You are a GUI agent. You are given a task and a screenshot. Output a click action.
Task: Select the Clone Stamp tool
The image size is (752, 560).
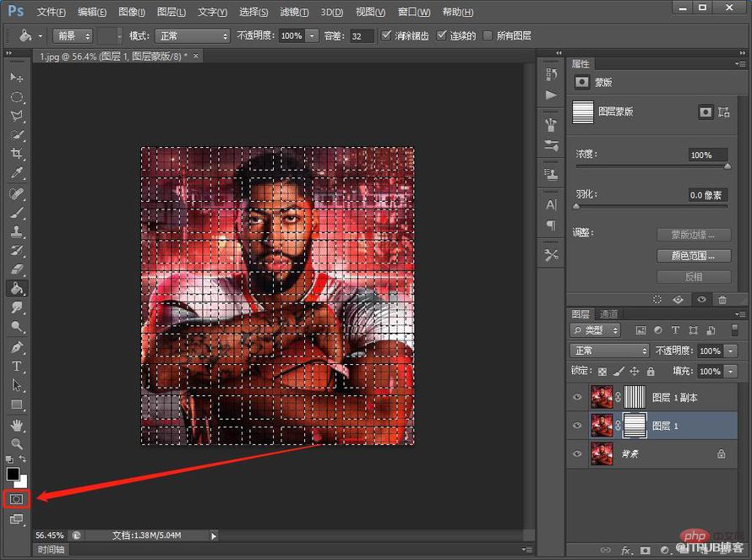17,231
